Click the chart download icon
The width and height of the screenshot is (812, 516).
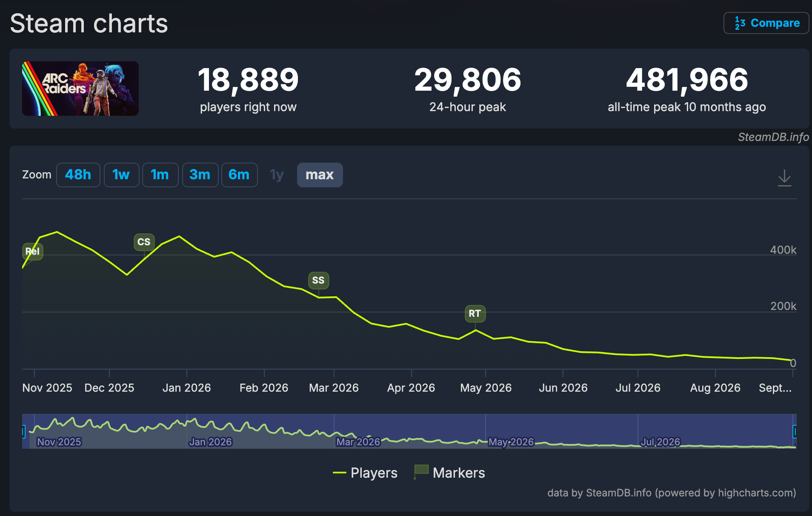(x=784, y=178)
